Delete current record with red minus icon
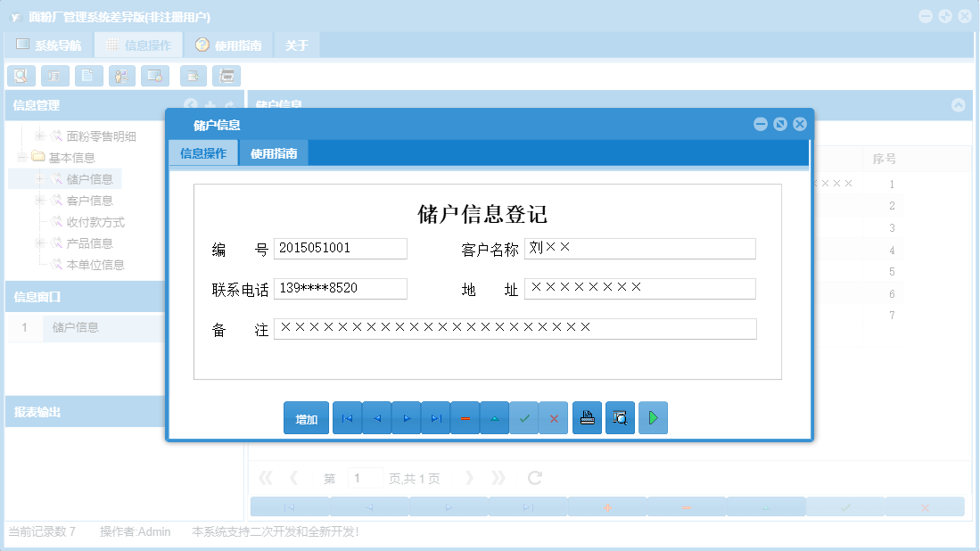Screen dimensions: 980x551 pyautogui.click(x=465, y=417)
